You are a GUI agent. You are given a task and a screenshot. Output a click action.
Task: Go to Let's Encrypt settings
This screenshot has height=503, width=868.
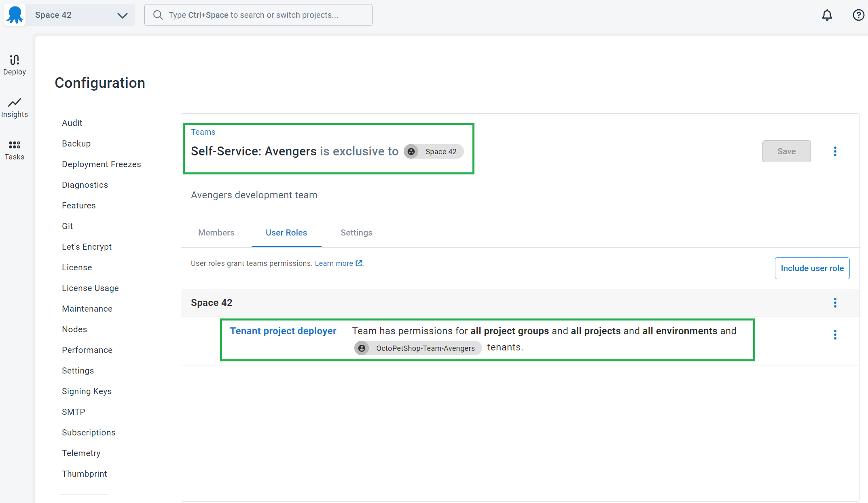[87, 247]
